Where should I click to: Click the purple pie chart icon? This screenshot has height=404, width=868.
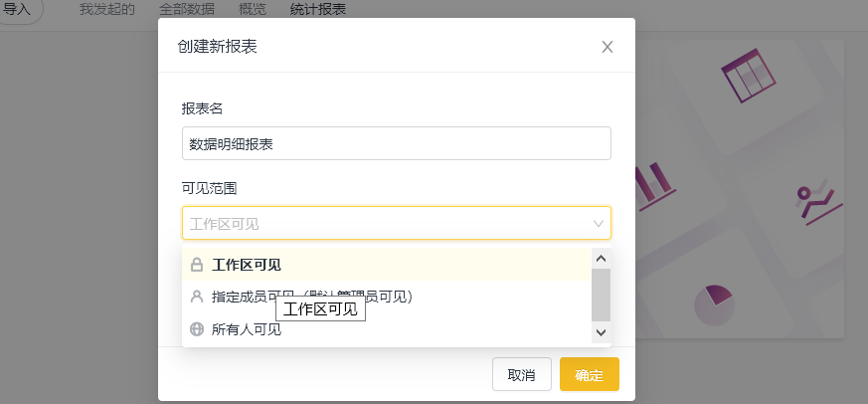714,304
